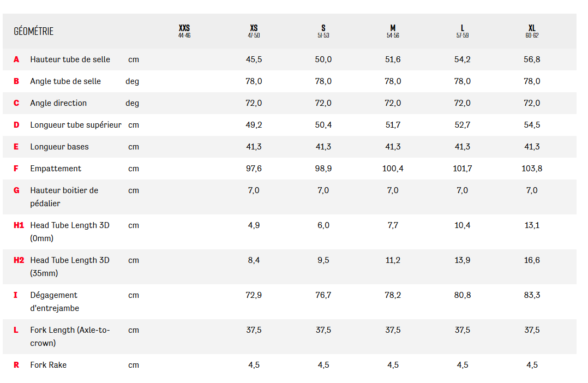Click the GÉOMÉTRIE table heading

click(34, 31)
